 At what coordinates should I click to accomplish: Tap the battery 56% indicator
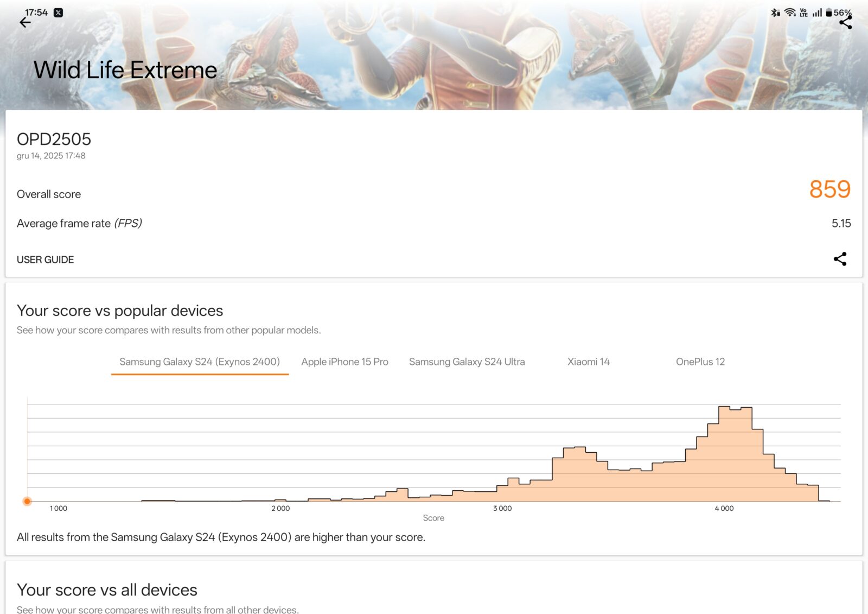[x=838, y=12]
